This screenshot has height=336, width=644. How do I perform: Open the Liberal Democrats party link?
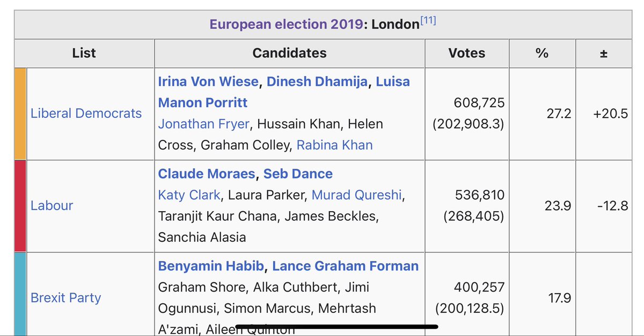point(86,114)
